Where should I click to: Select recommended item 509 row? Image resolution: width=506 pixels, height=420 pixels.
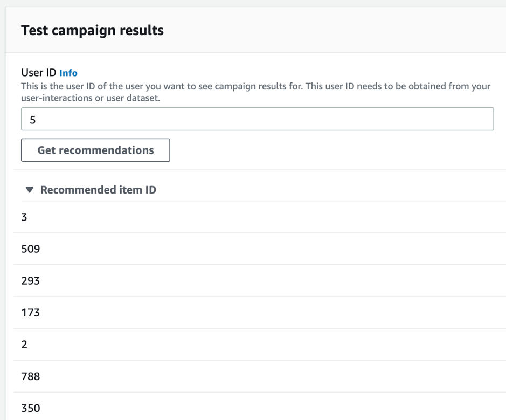31,249
